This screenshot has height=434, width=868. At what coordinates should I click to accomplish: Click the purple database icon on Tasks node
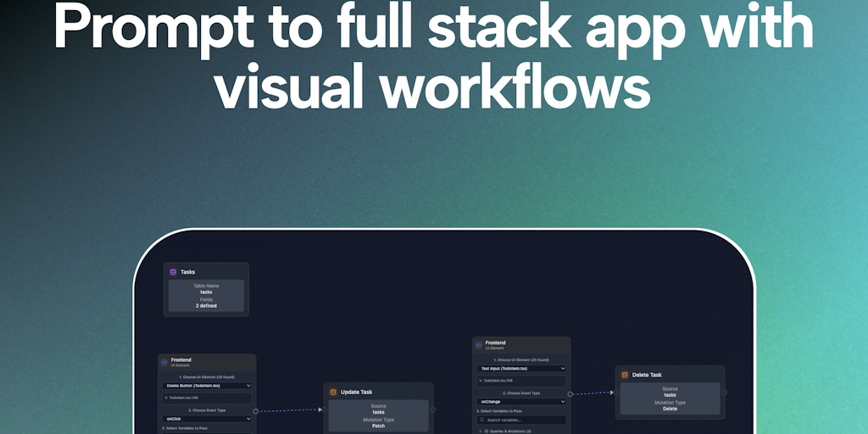173,272
